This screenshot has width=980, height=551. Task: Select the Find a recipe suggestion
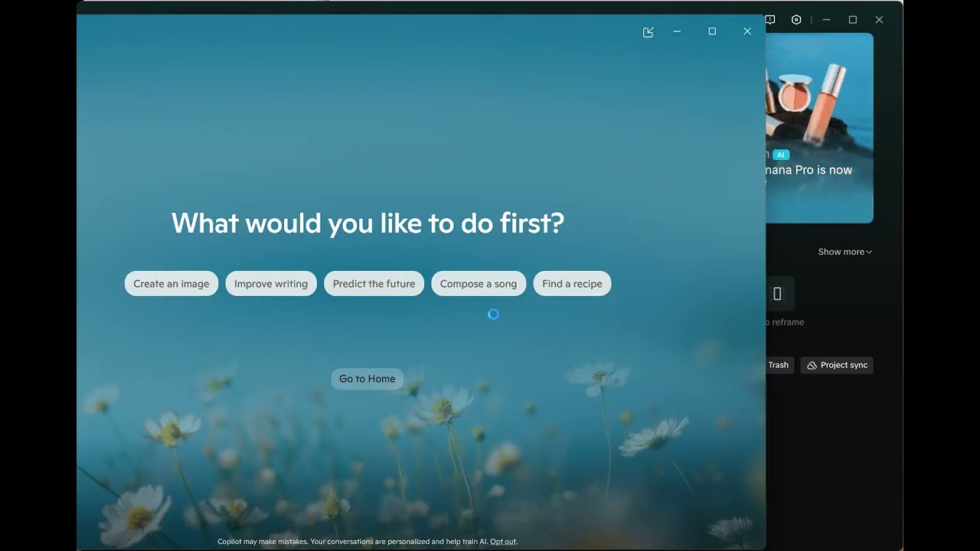[572, 284]
